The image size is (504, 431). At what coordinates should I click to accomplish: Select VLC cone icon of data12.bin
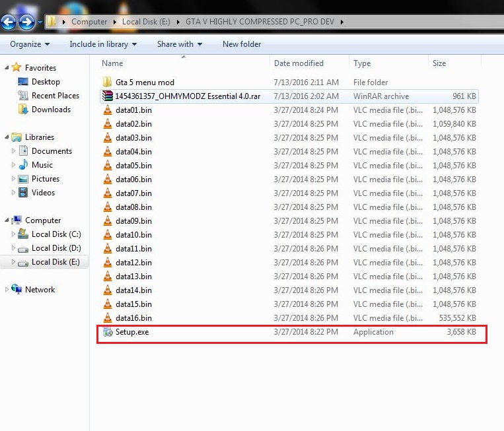click(x=108, y=262)
